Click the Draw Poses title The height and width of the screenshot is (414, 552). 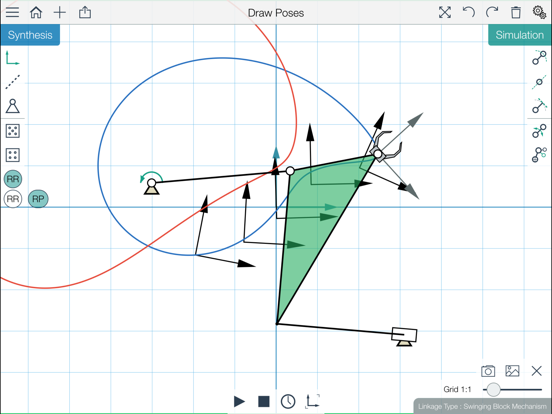(276, 13)
